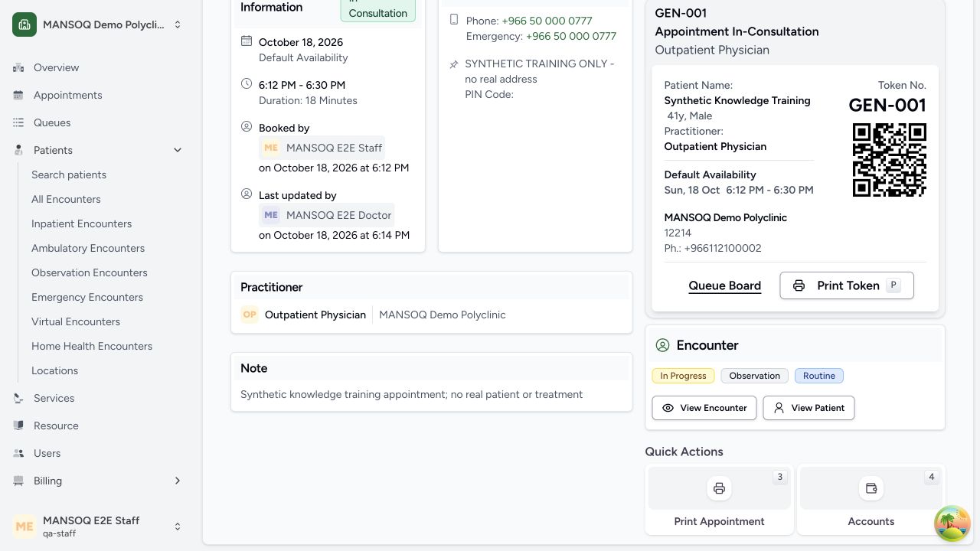Open Home Health Encounters
Image resolution: width=980 pixels, height=551 pixels.
point(92,346)
